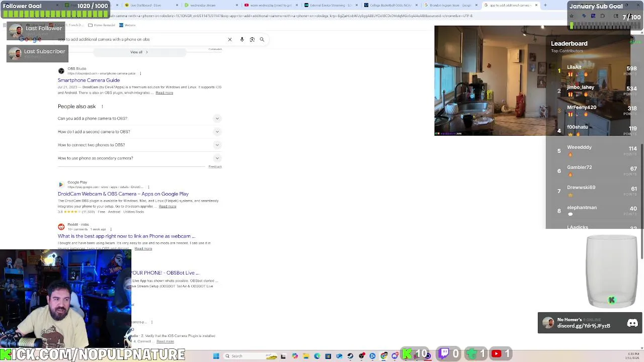644x362 pixels.
Task: Click Read more under Smartphone Camera Guide
Action: click(x=164, y=93)
